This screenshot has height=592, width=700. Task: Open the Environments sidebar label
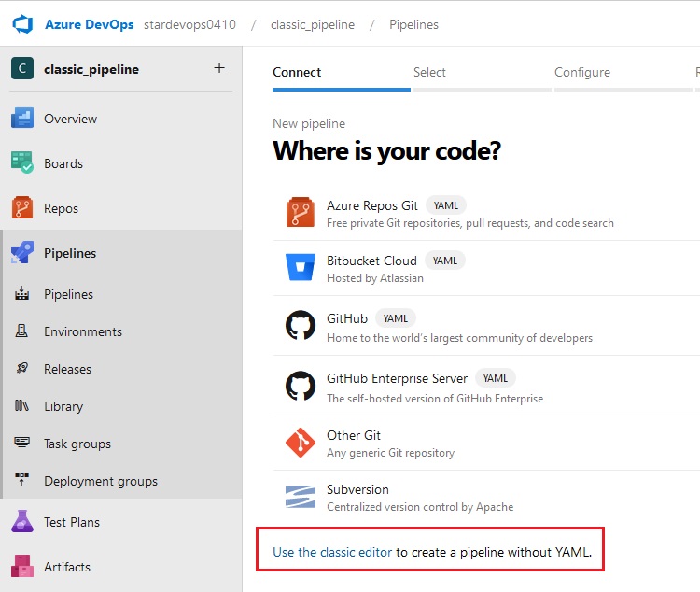pyautogui.click(x=83, y=331)
